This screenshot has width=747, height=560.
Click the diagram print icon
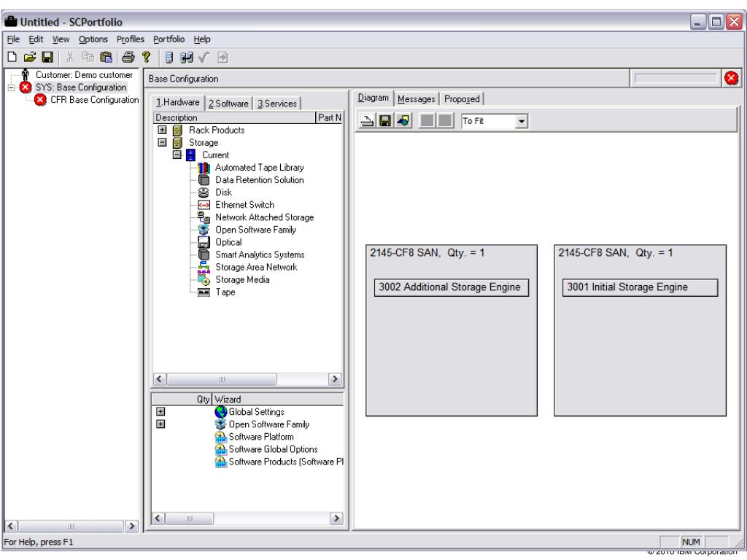point(367,120)
